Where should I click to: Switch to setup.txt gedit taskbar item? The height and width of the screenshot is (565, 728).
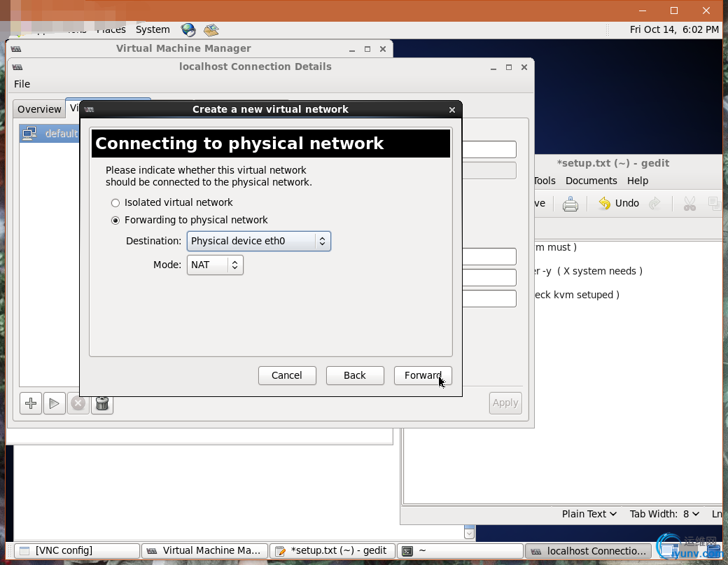(332, 550)
